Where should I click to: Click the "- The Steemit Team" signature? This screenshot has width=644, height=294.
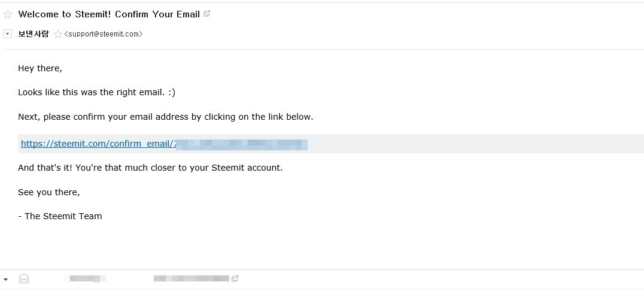tap(60, 216)
